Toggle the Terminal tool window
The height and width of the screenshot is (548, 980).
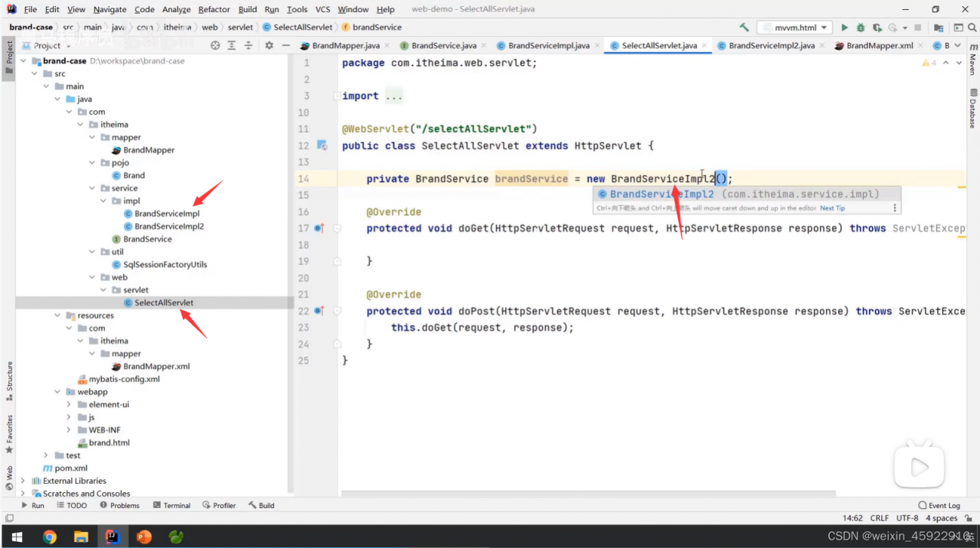point(171,505)
